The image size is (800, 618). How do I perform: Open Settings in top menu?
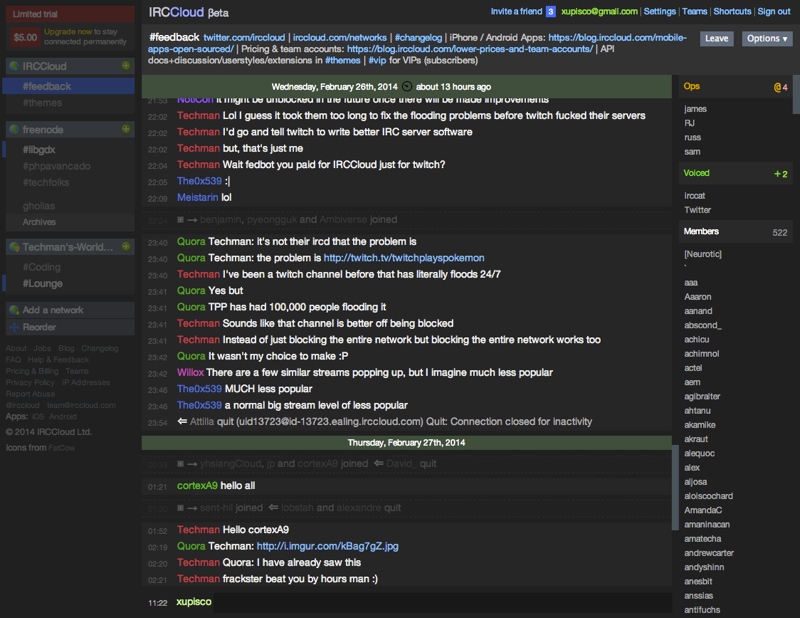659,11
